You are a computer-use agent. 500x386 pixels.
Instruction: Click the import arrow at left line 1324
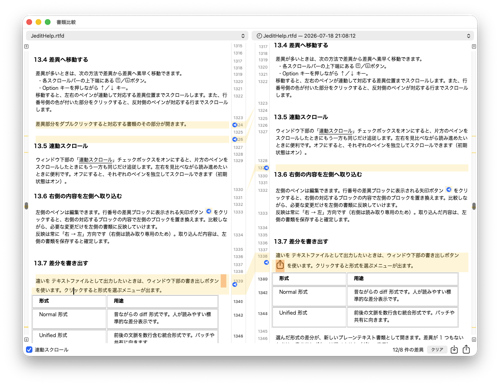tap(235, 125)
